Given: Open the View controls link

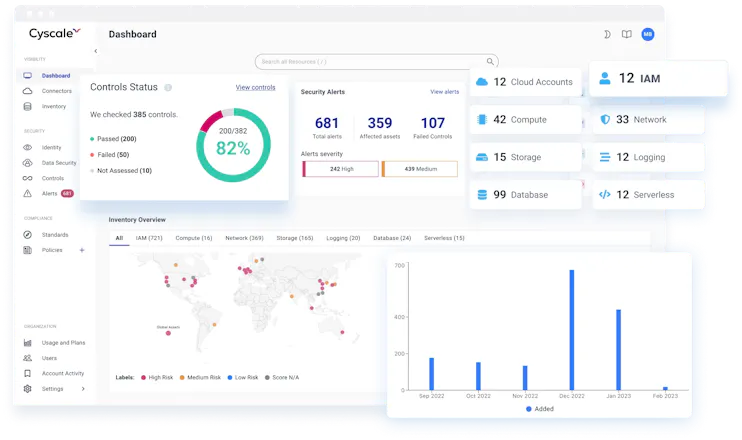Looking at the screenshot, I should point(256,88).
